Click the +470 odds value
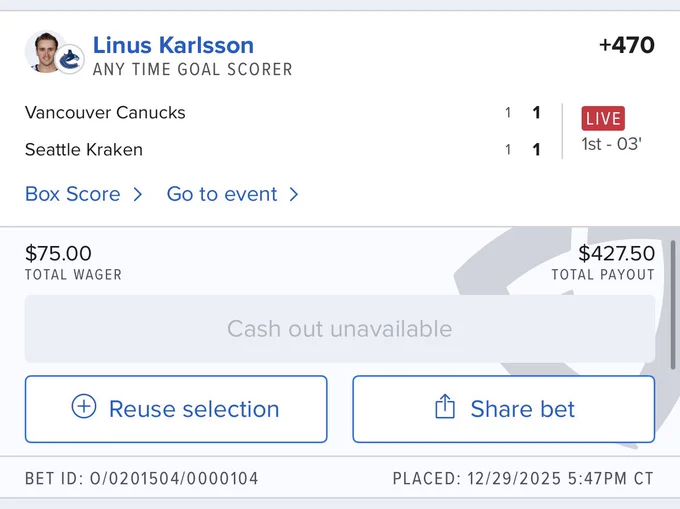The image size is (680, 509). (x=626, y=45)
